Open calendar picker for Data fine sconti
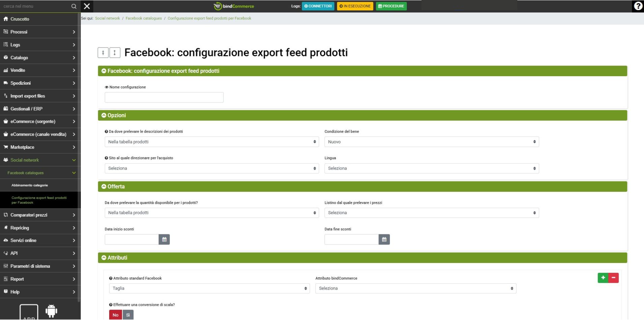644x320 pixels. pyautogui.click(x=384, y=239)
